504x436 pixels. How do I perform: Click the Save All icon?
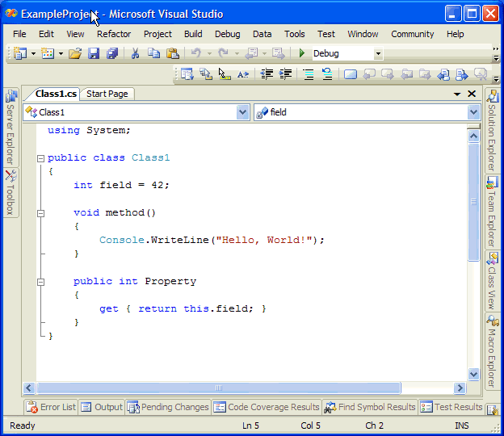coord(112,53)
